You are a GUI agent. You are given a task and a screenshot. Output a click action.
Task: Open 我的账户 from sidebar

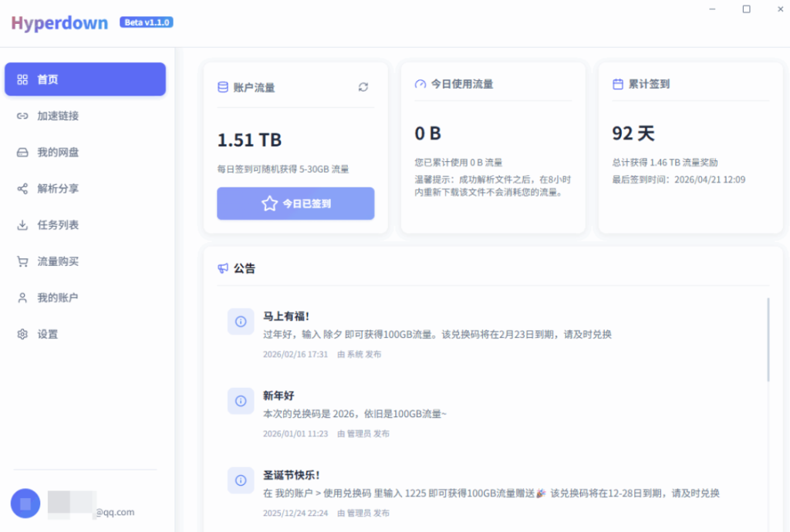(85, 298)
